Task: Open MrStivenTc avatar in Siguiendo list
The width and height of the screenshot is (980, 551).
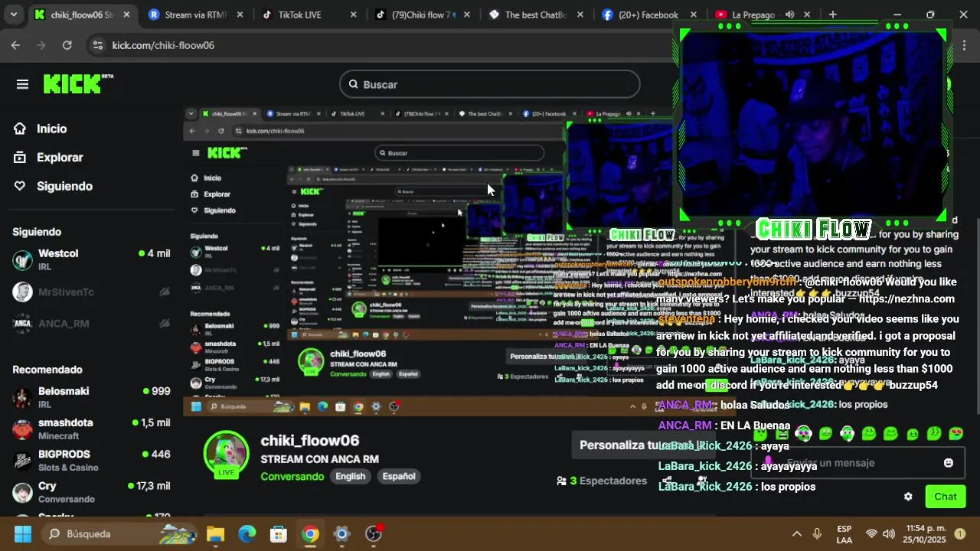Action: click(x=23, y=292)
